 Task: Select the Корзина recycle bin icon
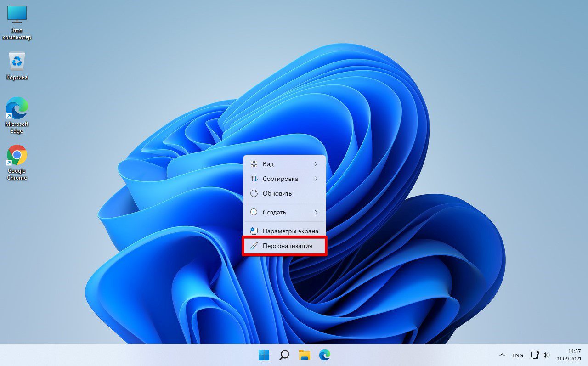pos(17,66)
